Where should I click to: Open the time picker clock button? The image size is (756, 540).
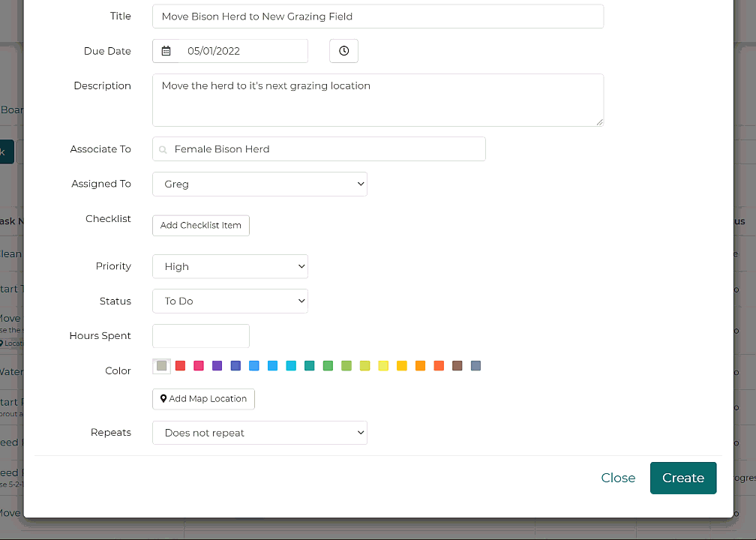point(343,51)
